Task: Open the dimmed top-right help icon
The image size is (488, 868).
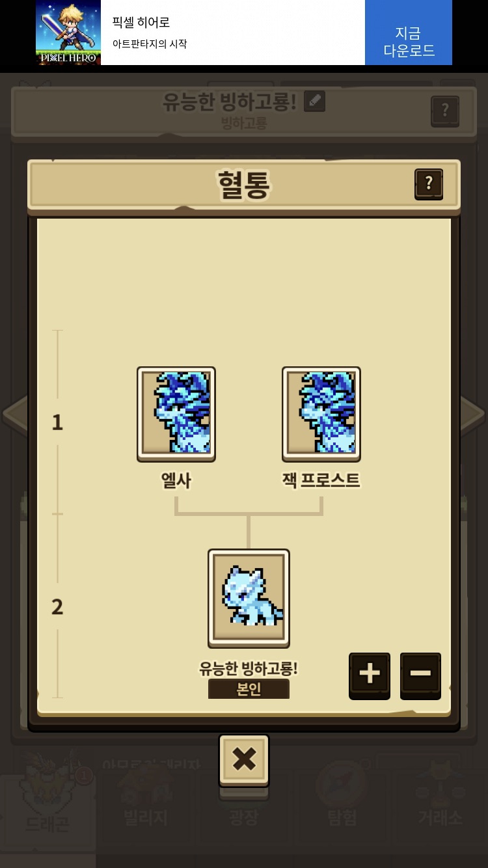Action: (445, 111)
